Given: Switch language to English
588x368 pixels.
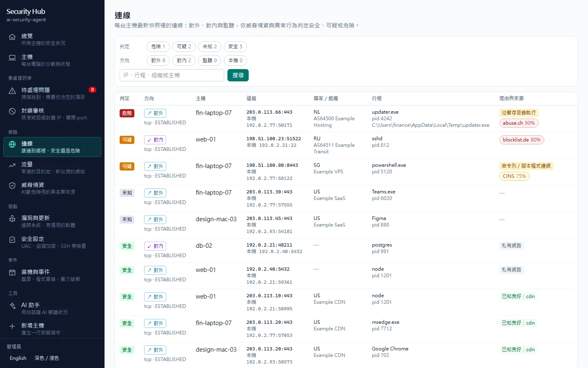Looking at the screenshot, I should pyautogui.click(x=18, y=358).
